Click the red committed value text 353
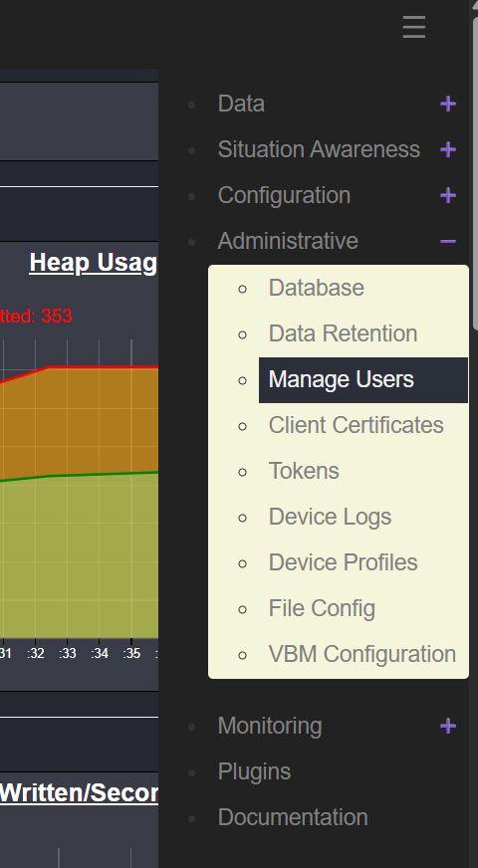Viewport: 478px width, 868px height. pyautogui.click(x=56, y=317)
